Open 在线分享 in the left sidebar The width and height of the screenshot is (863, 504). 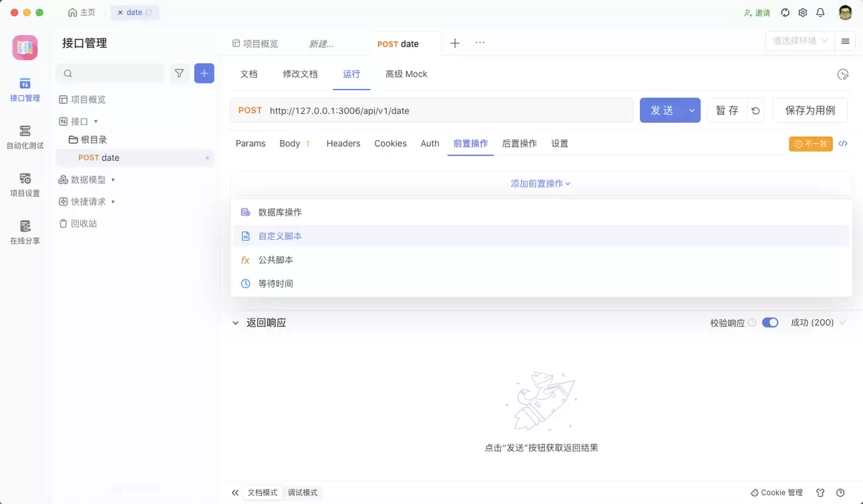point(25,232)
